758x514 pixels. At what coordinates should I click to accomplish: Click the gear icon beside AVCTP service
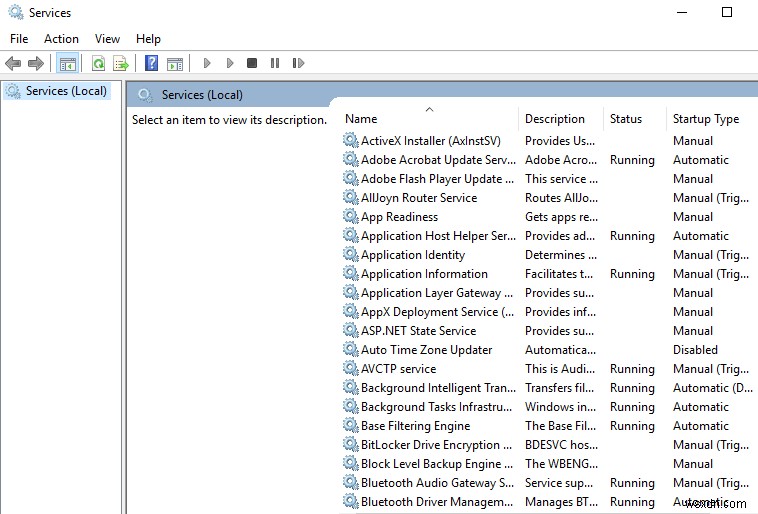[x=350, y=368]
